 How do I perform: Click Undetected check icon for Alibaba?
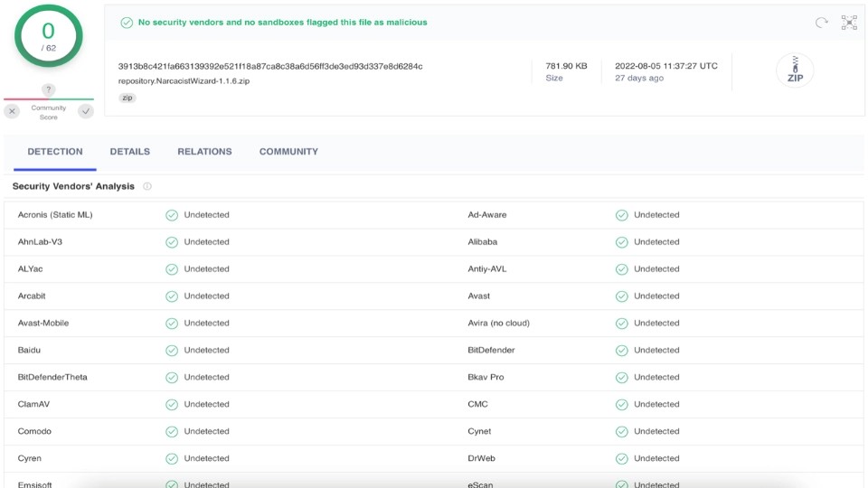pyautogui.click(x=622, y=242)
